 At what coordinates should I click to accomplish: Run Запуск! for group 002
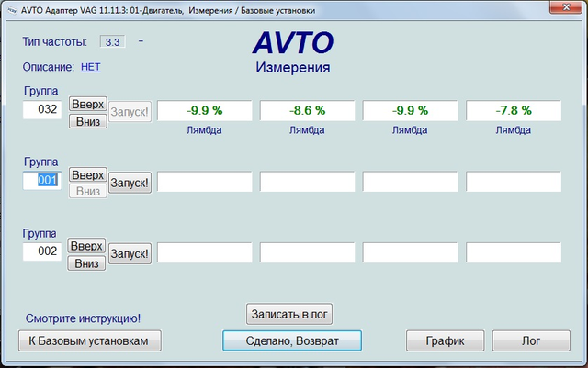coord(130,253)
